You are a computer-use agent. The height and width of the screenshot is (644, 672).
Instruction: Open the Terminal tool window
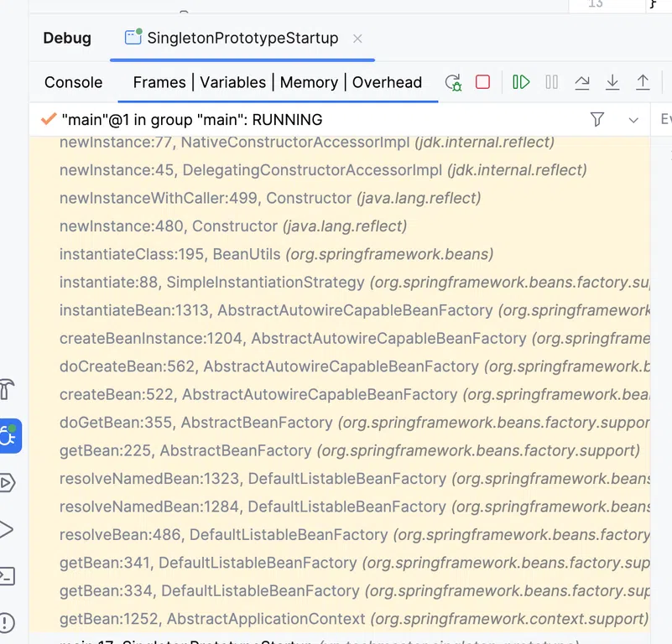pyautogui.click(x=7, y=576)
